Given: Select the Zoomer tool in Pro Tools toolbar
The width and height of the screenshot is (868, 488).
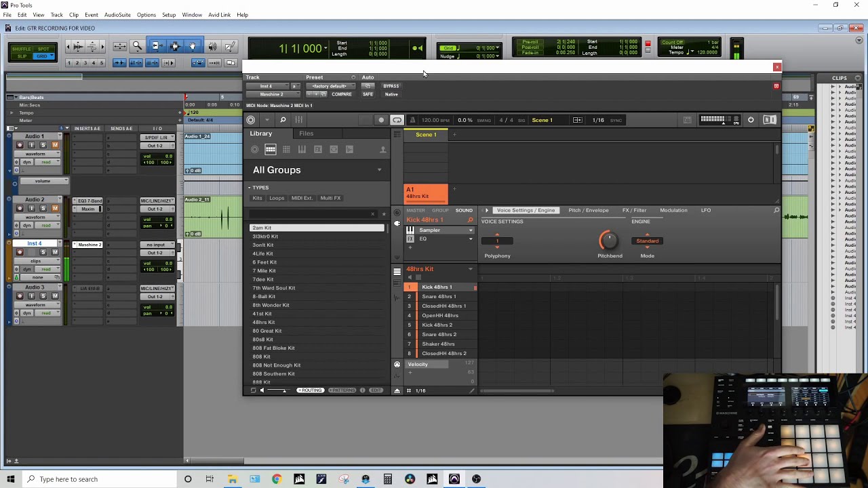Looking at the screenshot, I should [x=137, y=46].
